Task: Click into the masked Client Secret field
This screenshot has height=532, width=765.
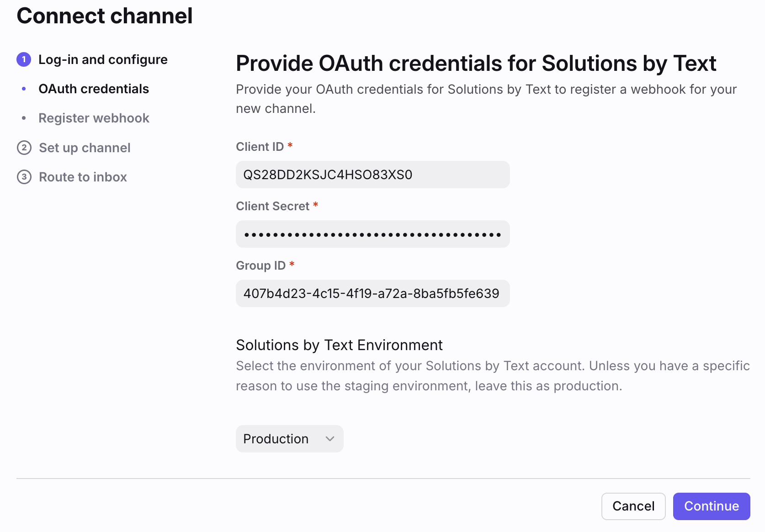Action: pos(372,234)
